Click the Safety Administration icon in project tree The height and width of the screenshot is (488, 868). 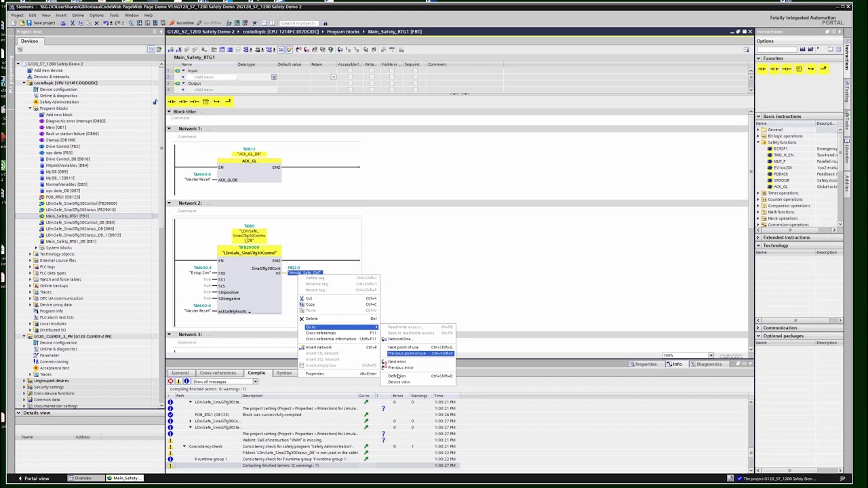click(36, 102)
